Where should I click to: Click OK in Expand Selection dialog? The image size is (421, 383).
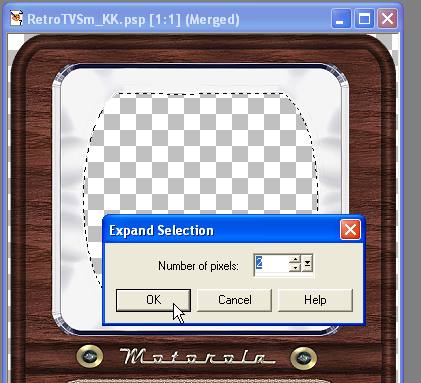coord(153,300)
